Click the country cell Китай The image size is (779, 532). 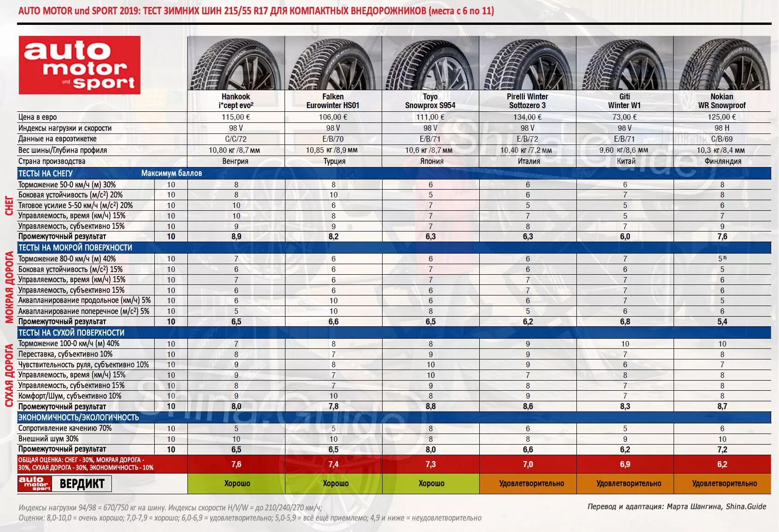[626, 162]
